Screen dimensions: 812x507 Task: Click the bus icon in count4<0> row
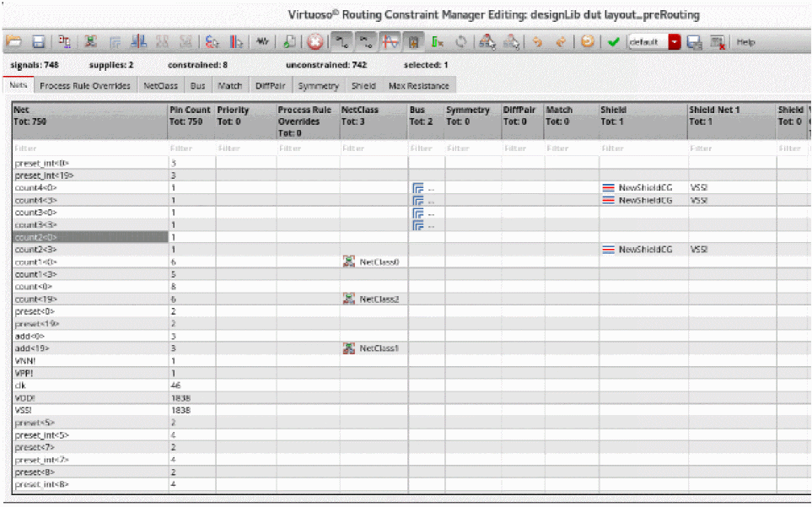418,188
